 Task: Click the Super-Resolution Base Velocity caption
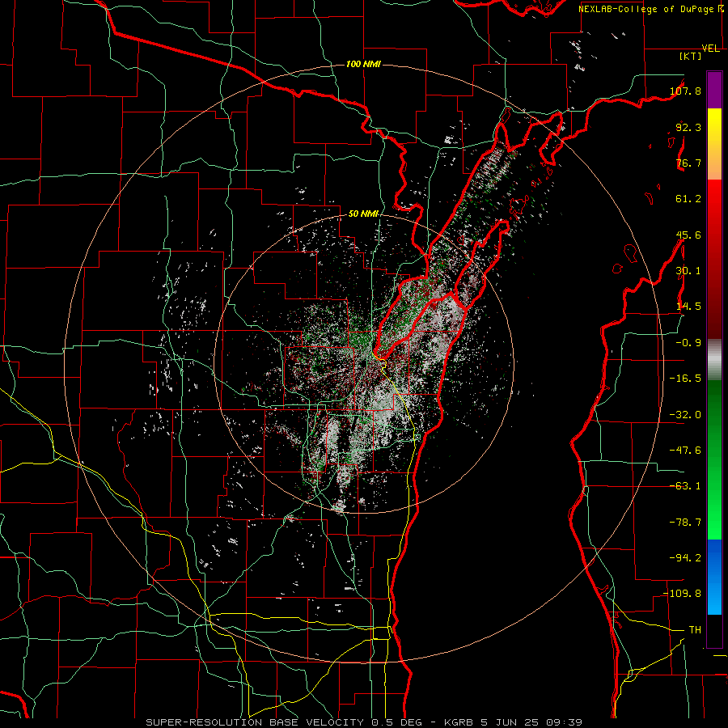(364, 722)
